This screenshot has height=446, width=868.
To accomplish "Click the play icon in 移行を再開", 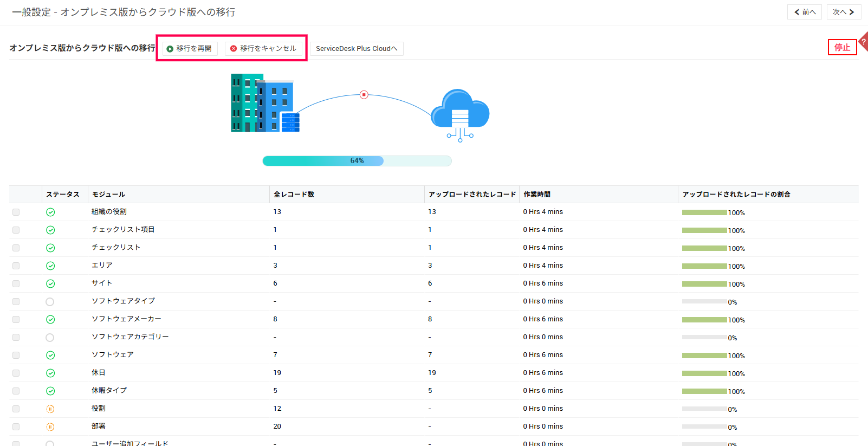I will pos(170,49).
